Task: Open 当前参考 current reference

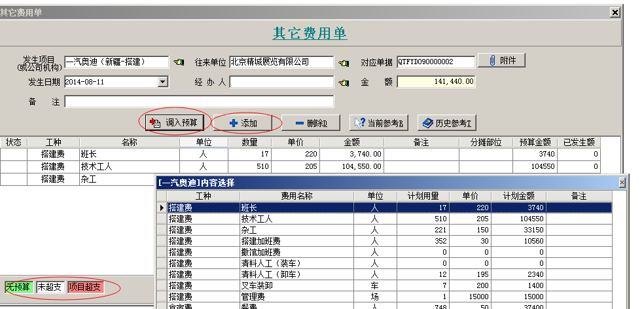Action: click(379, 122)
